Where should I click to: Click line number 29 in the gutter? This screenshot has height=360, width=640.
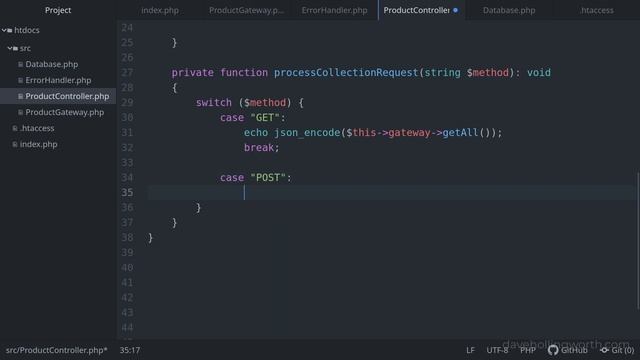[x=127, y=102]
